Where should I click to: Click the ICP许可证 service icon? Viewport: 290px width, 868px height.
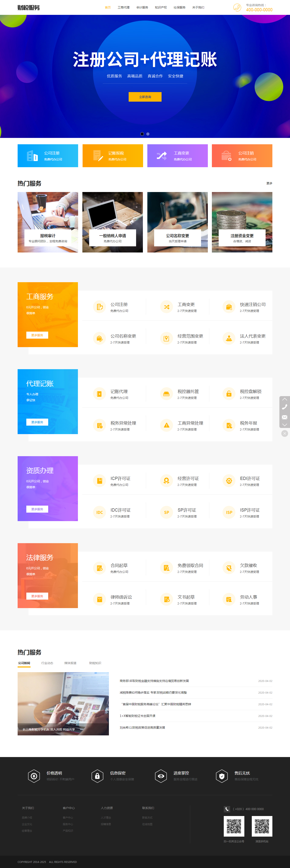point(100,481)
